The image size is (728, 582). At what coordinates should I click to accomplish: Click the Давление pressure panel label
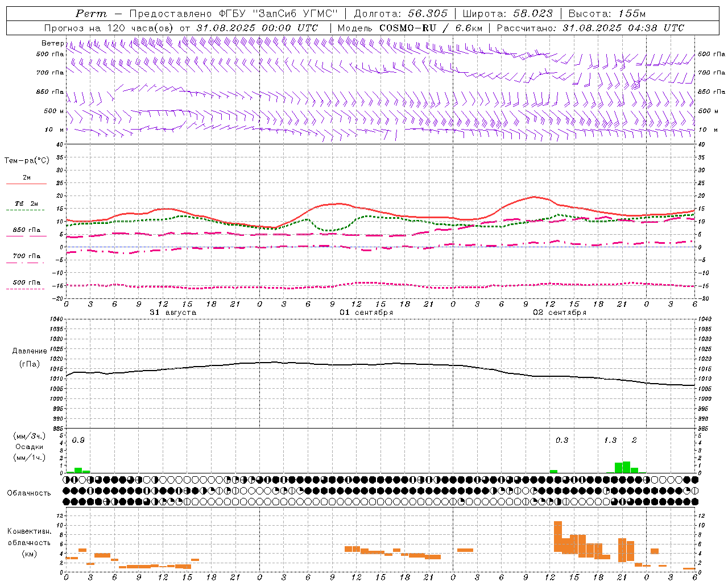point(30,351)
